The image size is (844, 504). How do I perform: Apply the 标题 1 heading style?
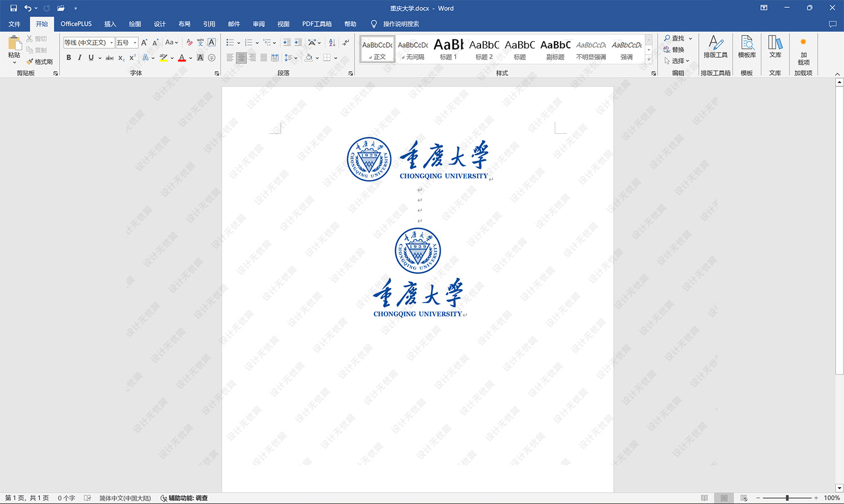[x=448, y=49]
